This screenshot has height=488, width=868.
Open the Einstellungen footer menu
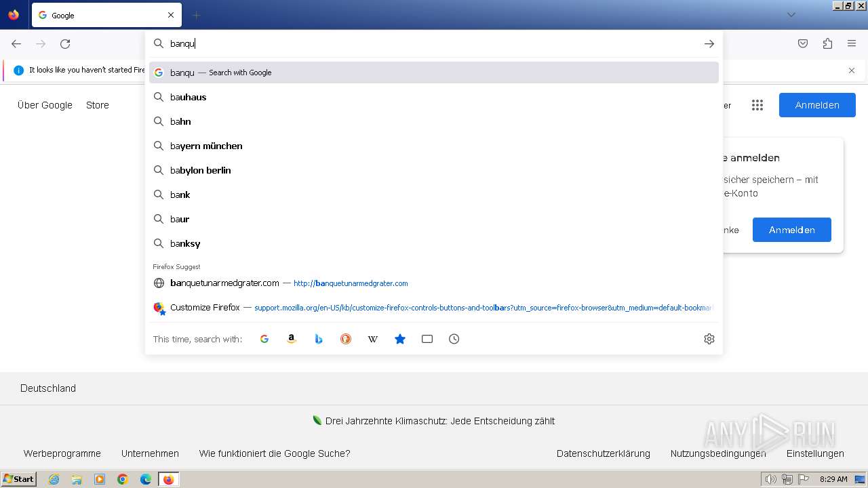(815, 453)
